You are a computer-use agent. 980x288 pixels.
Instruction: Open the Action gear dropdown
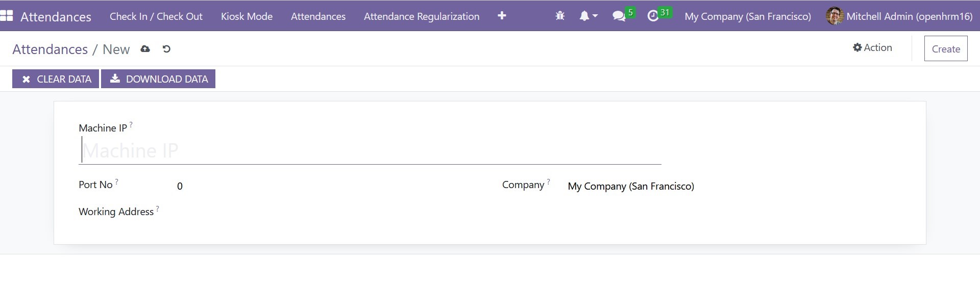[872, 48]
